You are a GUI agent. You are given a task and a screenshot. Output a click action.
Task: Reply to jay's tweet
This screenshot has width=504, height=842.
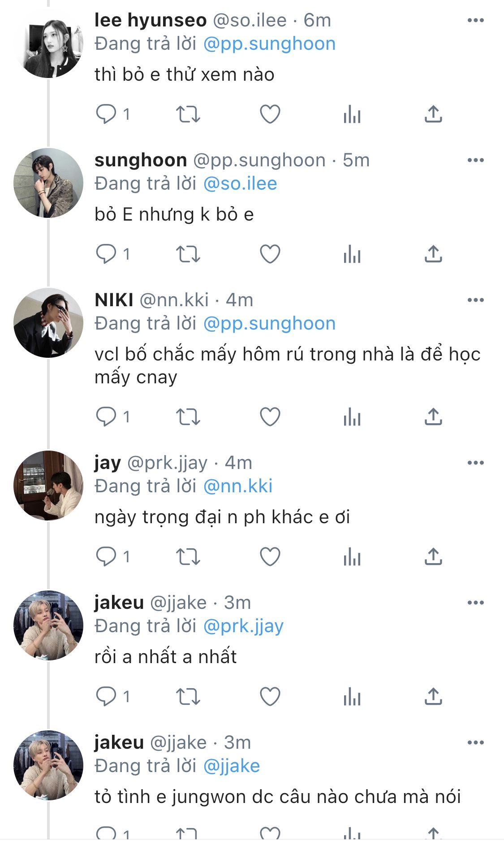(106, 557)
